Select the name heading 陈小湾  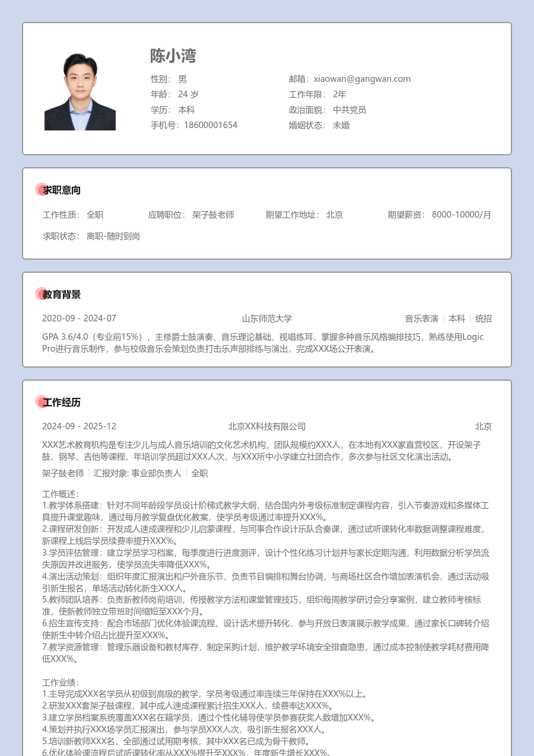point(173,56)
